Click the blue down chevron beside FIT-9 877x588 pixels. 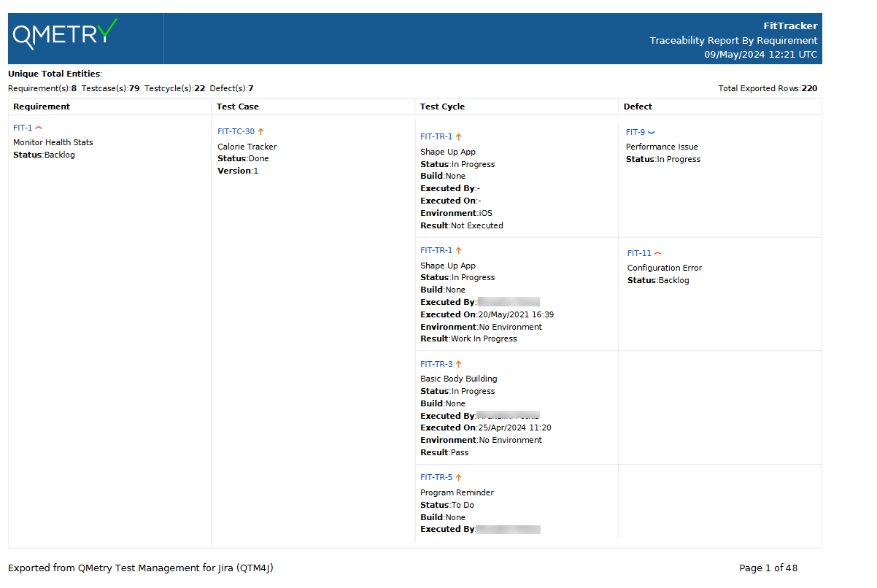pyautogui.click(x=652, y=133)
